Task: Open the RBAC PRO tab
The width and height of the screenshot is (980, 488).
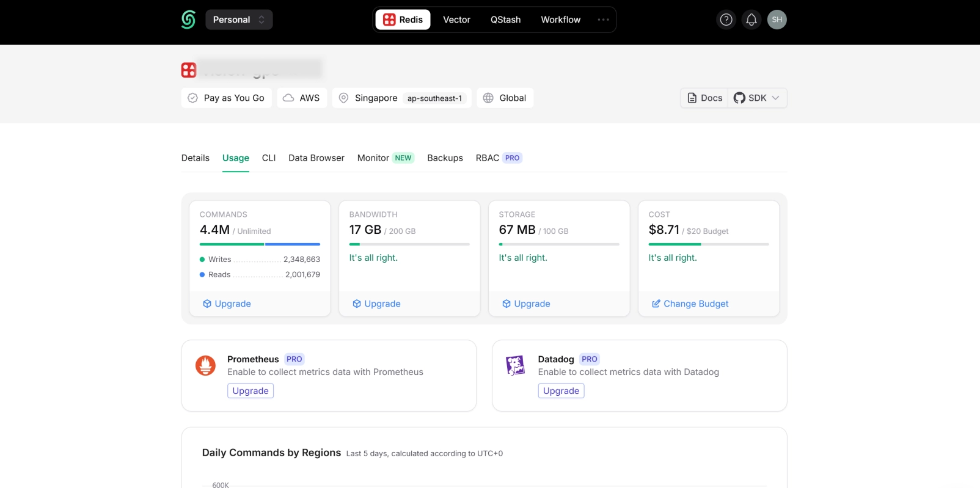Action: click(499, 158)
